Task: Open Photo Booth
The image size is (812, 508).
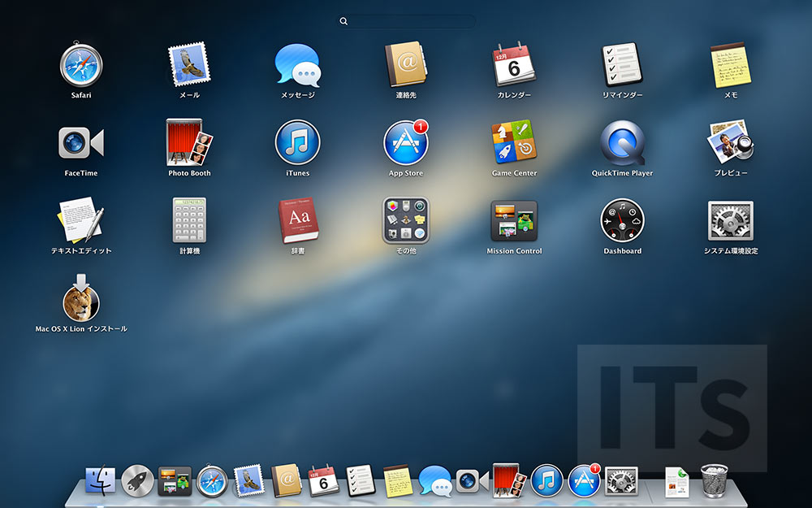Action: tap(188, 145)
